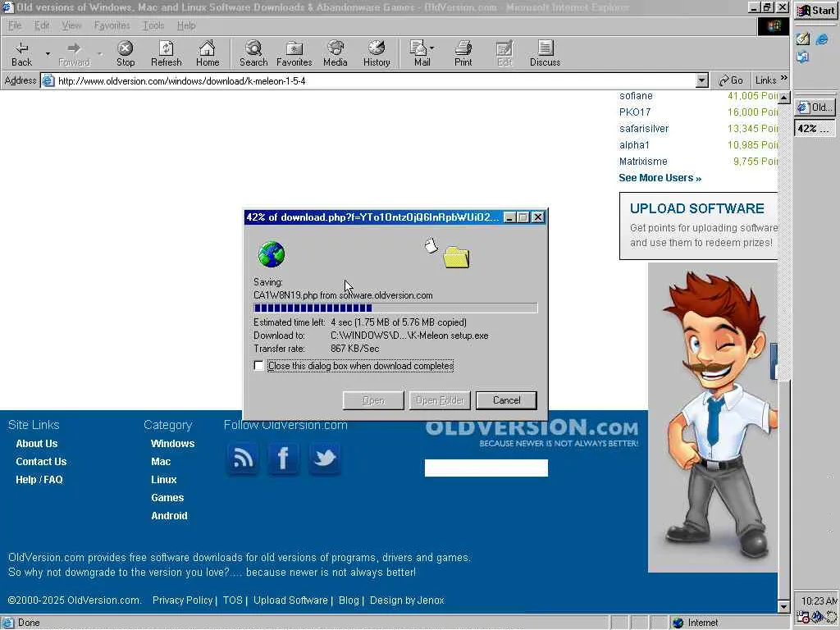Open the Android category link
840x630 pixels.
click(x=169, y=516)
